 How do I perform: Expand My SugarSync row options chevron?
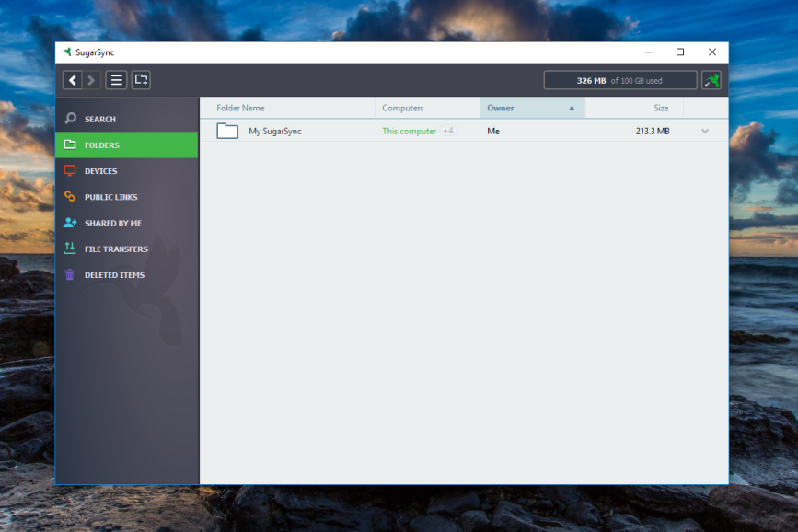tap(705, 131)
